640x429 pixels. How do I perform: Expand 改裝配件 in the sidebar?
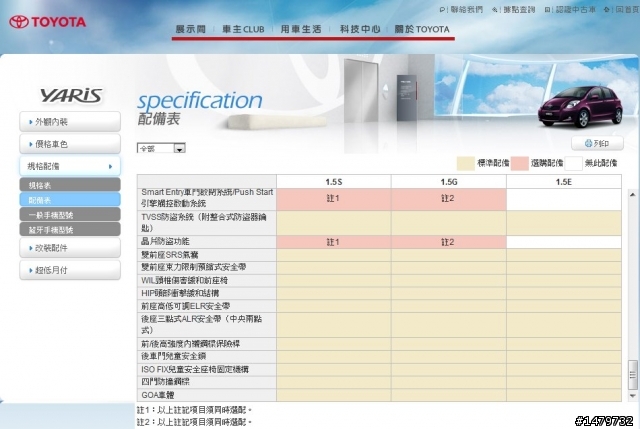(x=70, y=248)
